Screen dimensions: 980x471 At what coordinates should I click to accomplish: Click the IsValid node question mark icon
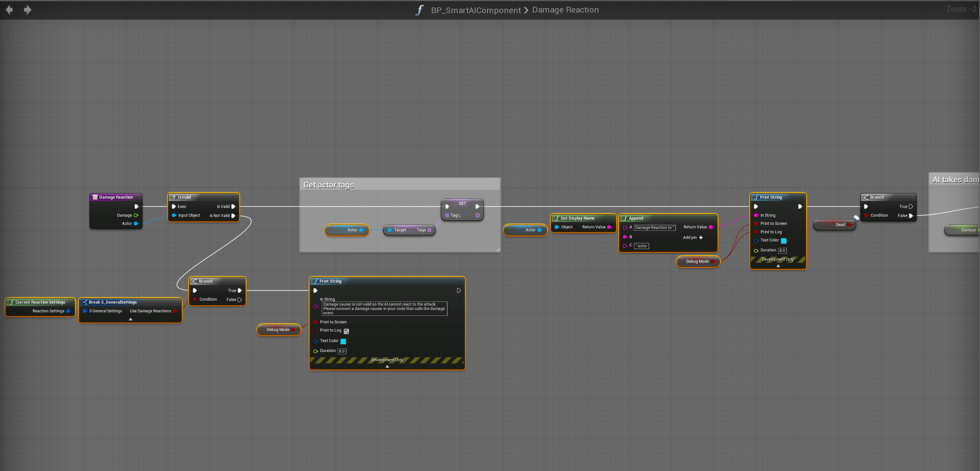(174, 197)
